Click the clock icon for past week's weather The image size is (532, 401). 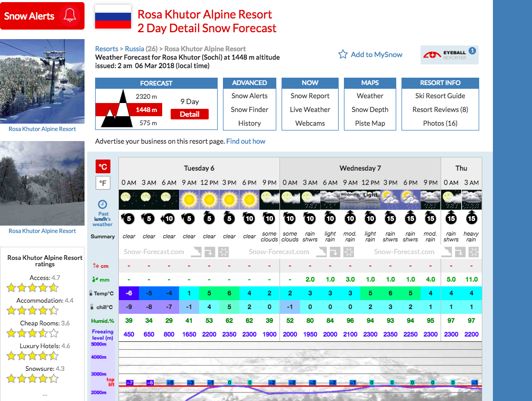[x=102, y=204]
